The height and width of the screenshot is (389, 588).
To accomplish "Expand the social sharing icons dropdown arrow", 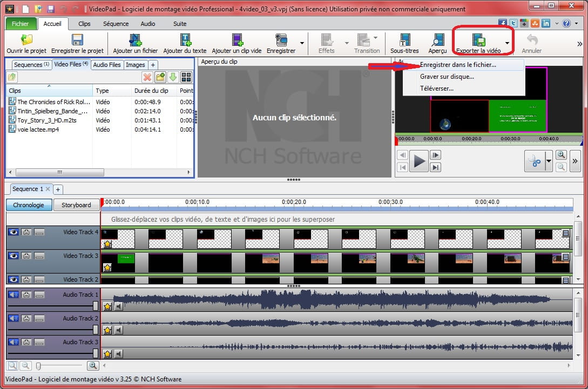I will click(x=557, y=23).
